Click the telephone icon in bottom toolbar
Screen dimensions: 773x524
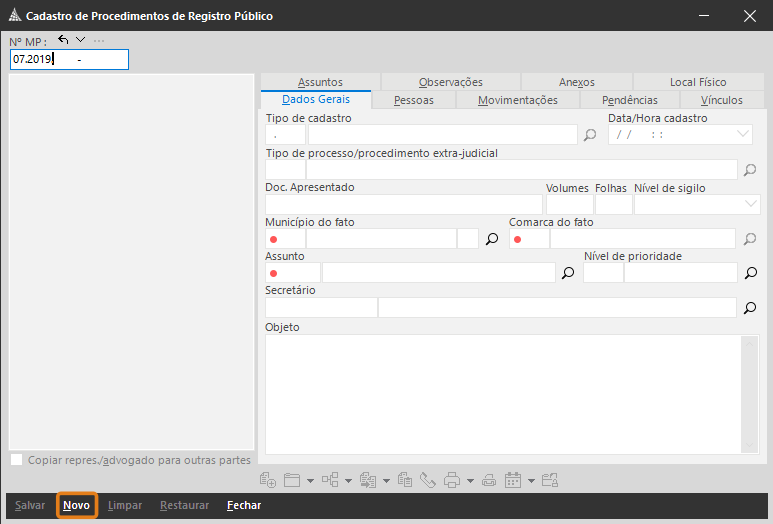[x=427, y=480]
